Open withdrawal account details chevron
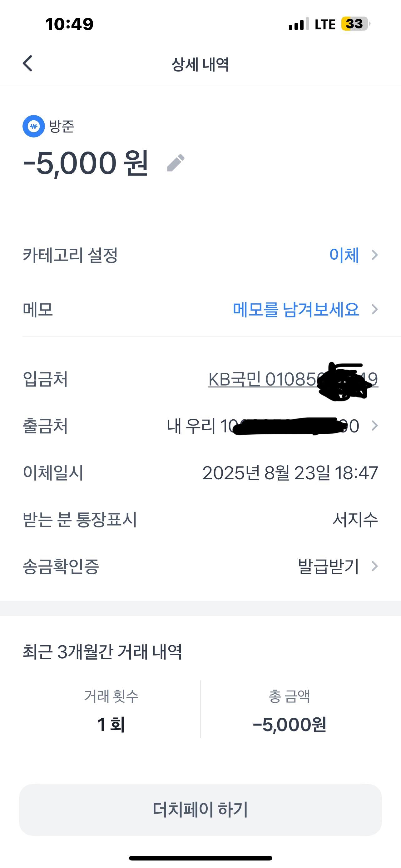The height and width of the screenshot is (868, 401). 374,426
